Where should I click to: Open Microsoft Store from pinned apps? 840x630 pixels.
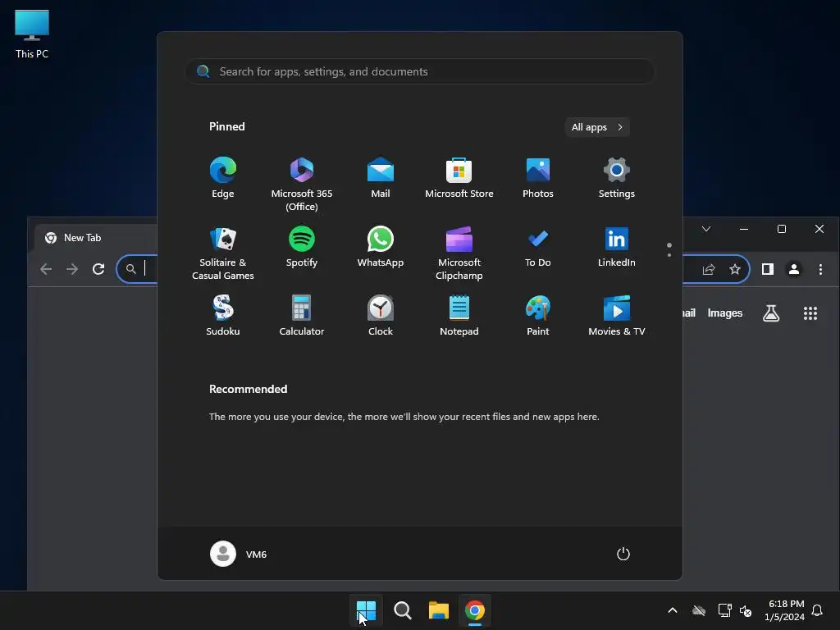(x=459, y=178)
